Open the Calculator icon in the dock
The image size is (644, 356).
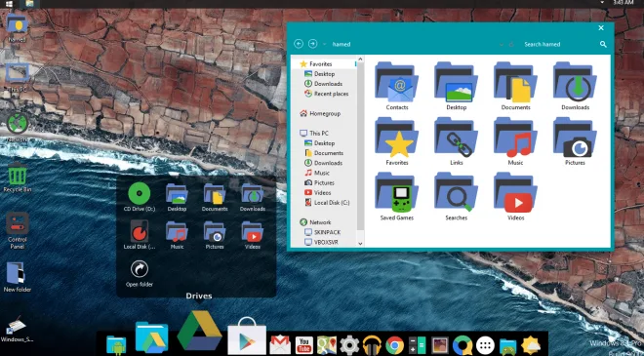tap(418, 345)
